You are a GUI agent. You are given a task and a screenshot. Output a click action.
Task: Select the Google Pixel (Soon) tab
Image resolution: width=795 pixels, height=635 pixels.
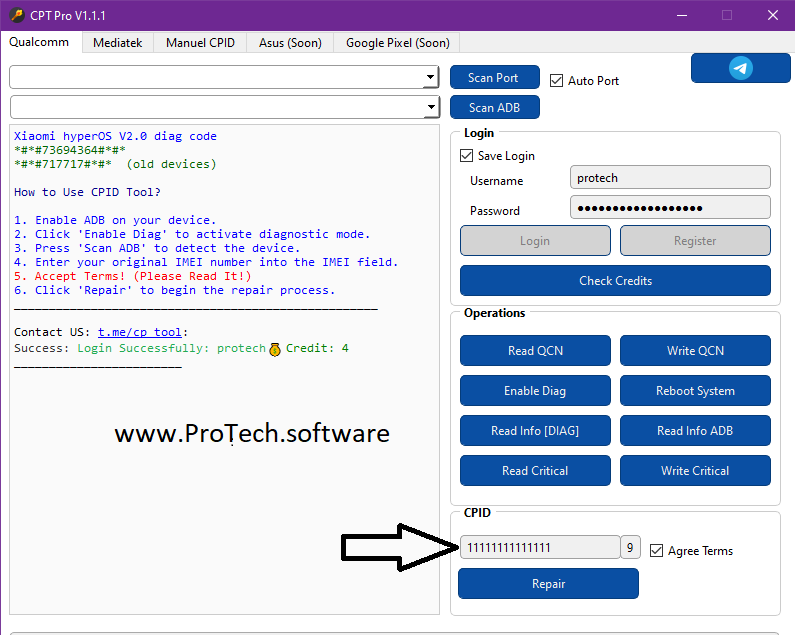point(398,43)
